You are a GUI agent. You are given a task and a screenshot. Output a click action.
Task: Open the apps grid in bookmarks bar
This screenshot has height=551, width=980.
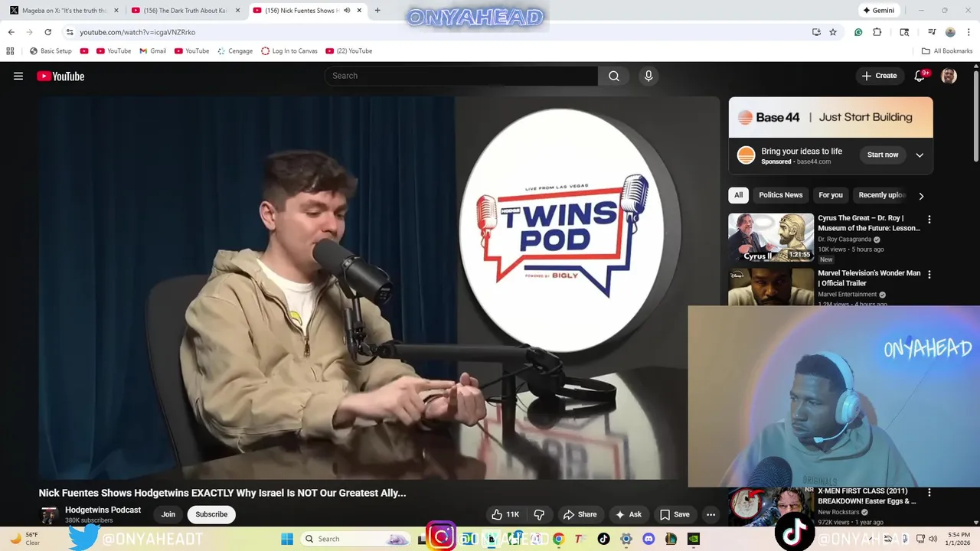pos(10,51)
